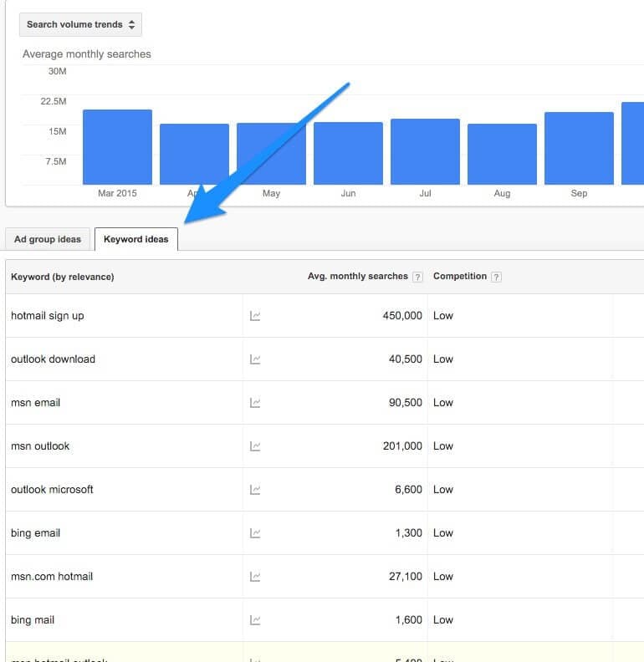644x662 pixels.
Task: View trend chart icon for bing email
Action: (255, 533)
